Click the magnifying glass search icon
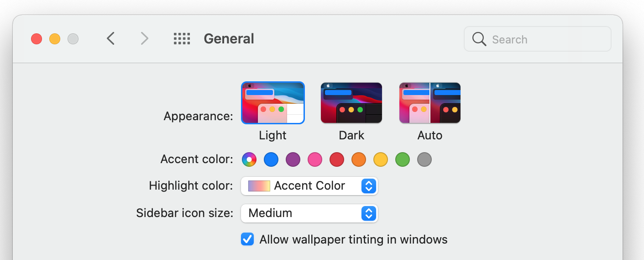Viewport: 644px width, 260px height. pos(479,39)
